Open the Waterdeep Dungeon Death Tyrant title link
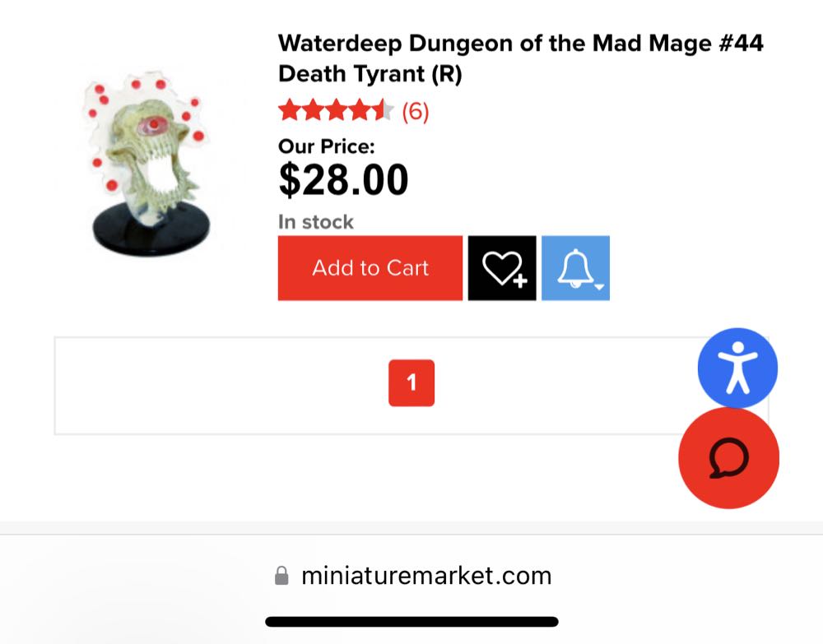 coord(520,58)
